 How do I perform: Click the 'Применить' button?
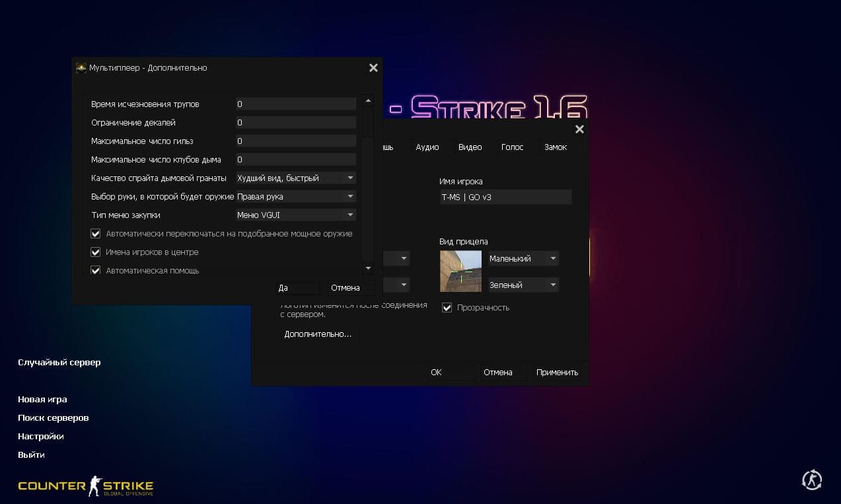coord(557,372)
